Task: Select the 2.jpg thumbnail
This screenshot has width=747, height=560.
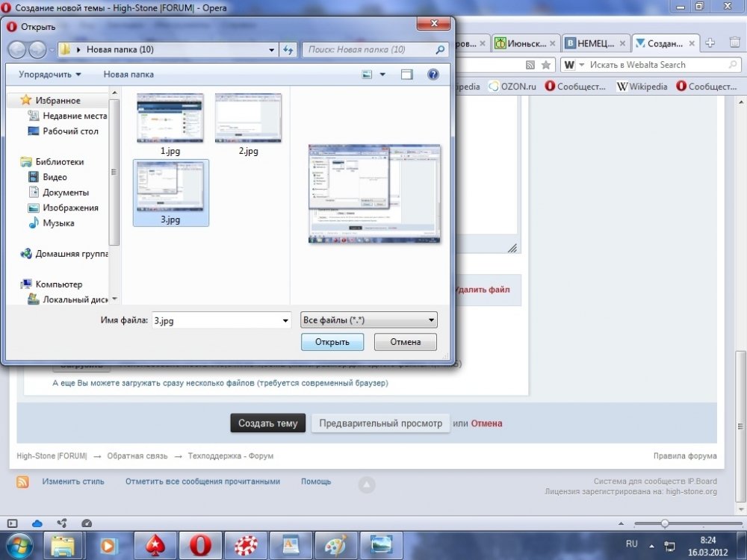Action: (x=248, y=125)
